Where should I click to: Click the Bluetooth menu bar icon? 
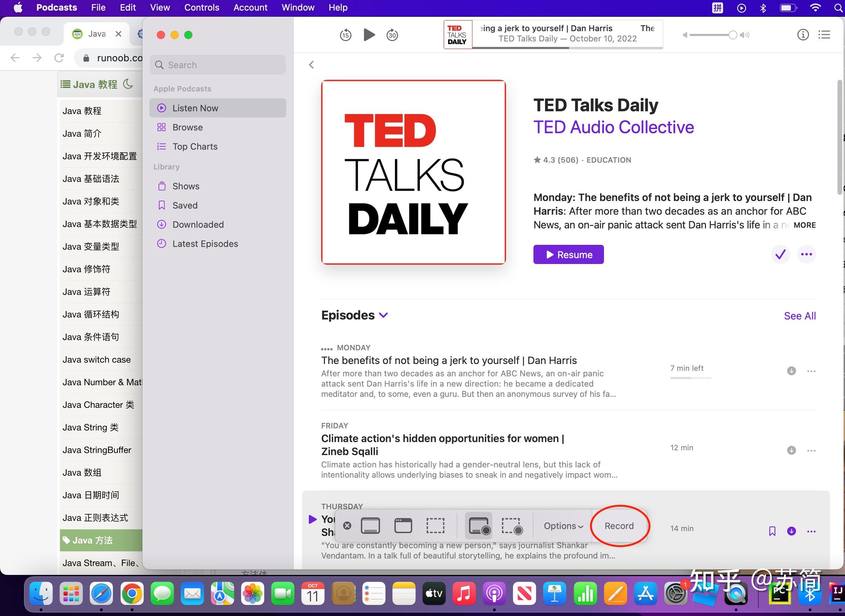(763, 8)
